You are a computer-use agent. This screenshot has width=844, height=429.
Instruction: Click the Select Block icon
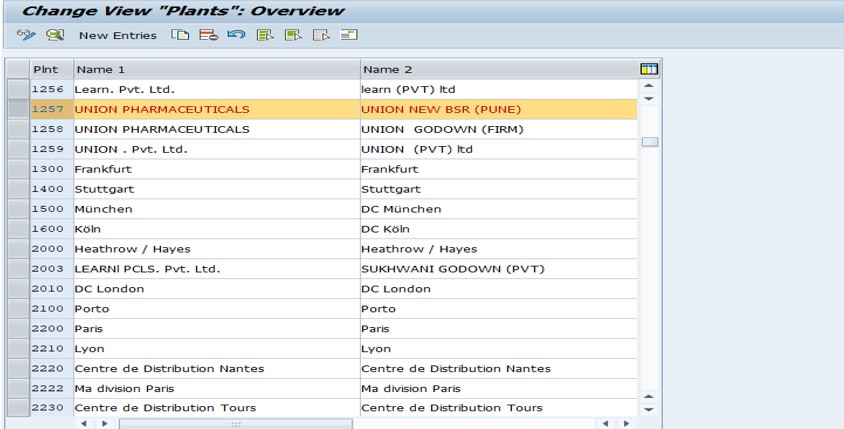[x=286, y=35]
